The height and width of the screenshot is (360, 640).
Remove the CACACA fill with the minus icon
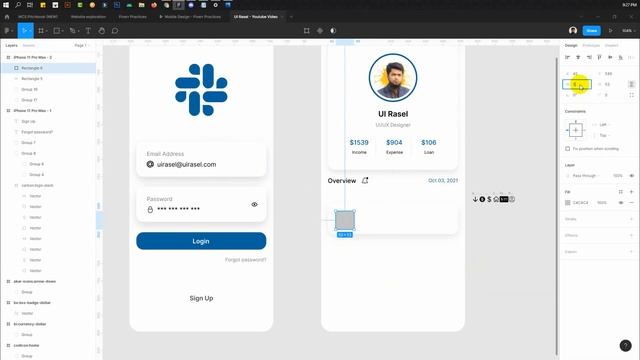point(631,202)
